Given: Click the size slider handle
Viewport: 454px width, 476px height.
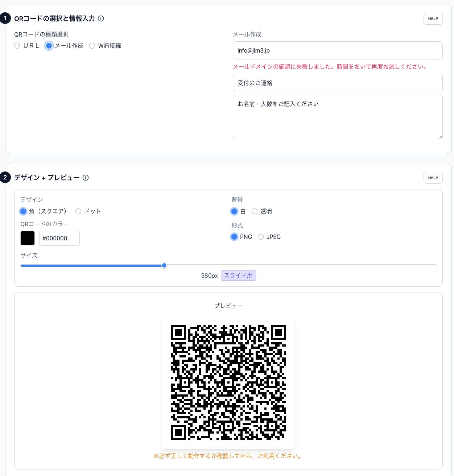Looking at the screenshot, I should pos(164,266).
